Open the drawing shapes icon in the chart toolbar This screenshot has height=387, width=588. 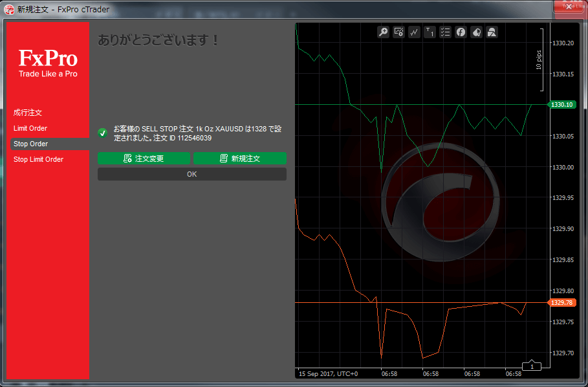click(x=492, y=32)
